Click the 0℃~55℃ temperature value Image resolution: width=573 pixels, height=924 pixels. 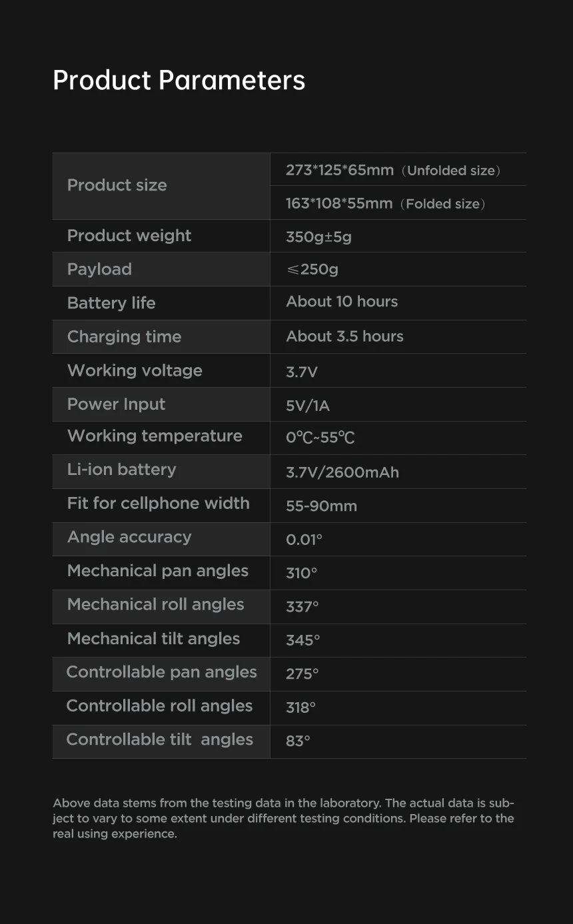coord(320,438)
